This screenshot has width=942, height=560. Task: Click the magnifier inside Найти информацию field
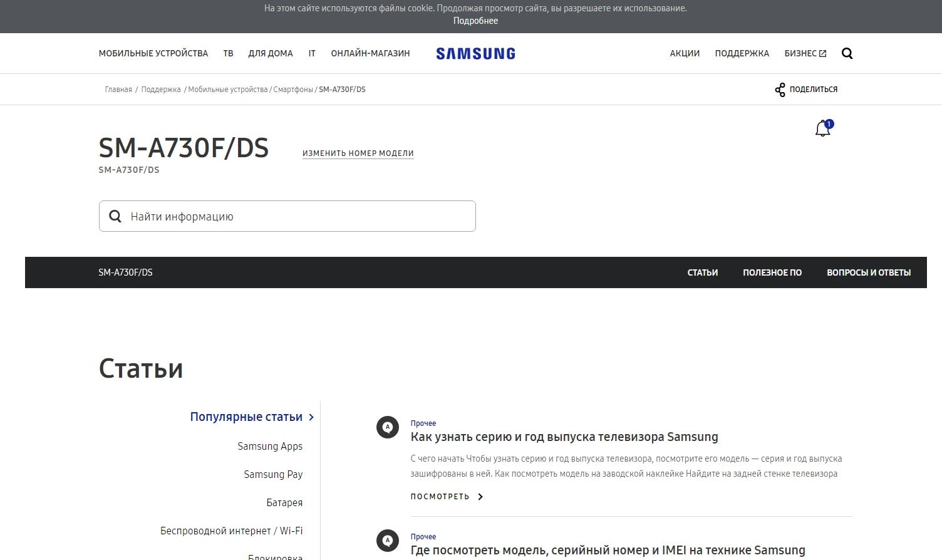pos(115,216)
